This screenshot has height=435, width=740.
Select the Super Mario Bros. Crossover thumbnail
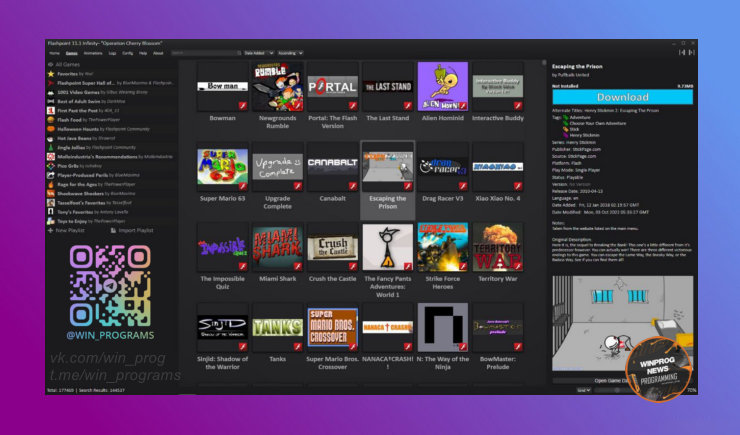(333, 327)
